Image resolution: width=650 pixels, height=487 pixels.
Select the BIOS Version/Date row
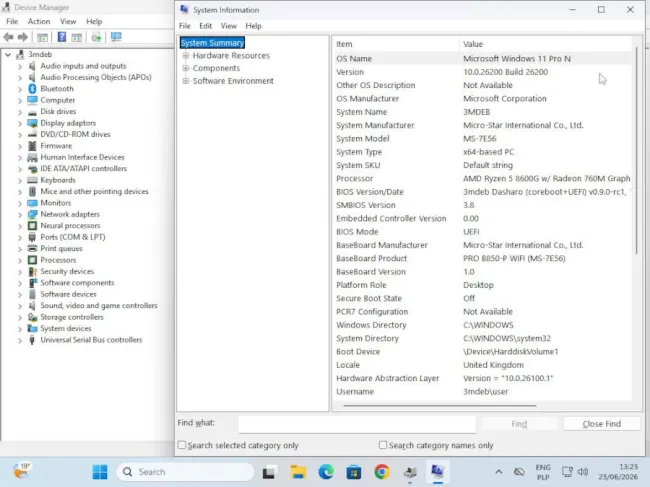click(483, 192)
